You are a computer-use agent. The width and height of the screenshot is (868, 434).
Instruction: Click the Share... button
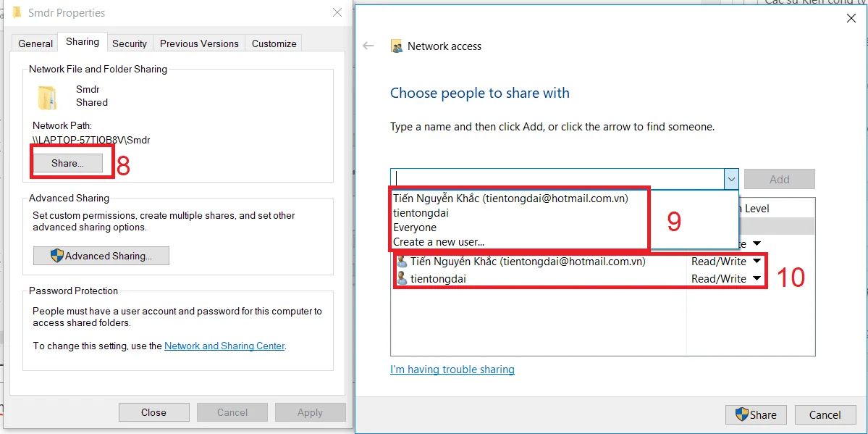click(x=67, y=163)
